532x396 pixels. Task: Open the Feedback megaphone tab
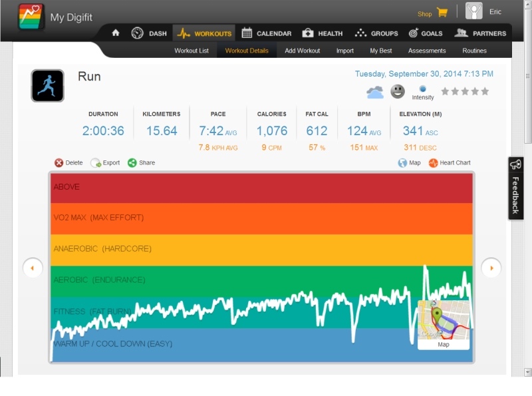pos(515,188)
